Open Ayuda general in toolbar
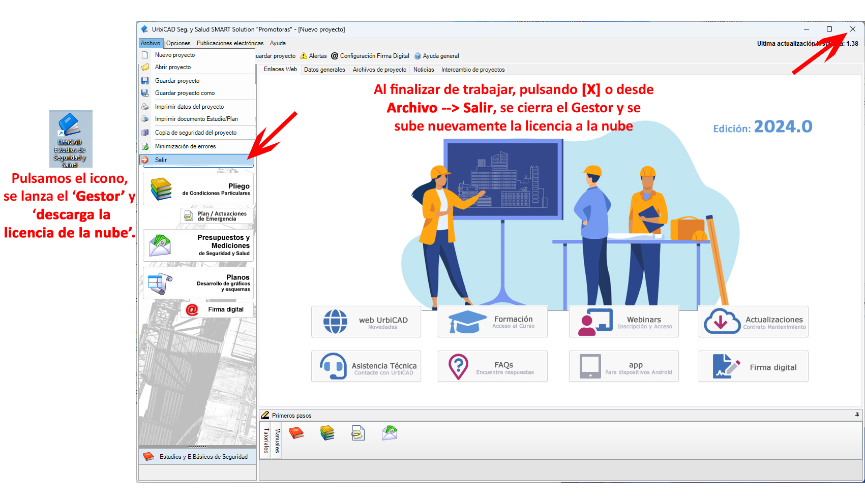 (436, 56)
